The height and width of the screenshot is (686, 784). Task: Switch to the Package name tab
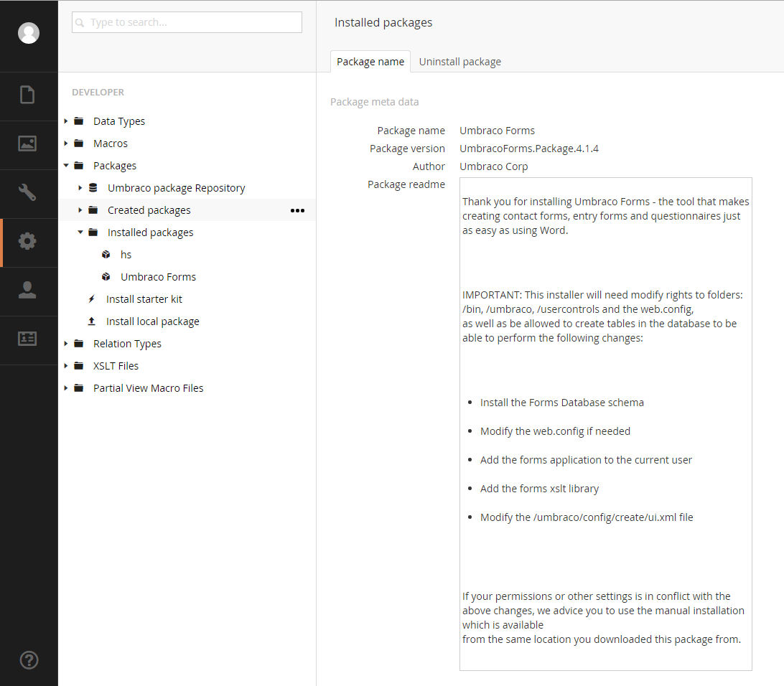pyautogui.click(x=370, y=62)
